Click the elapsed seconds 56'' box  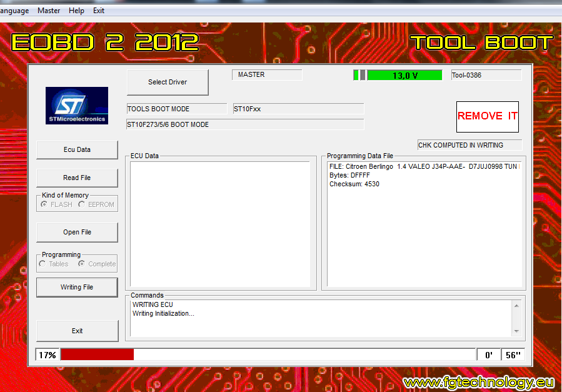[513, 355]
